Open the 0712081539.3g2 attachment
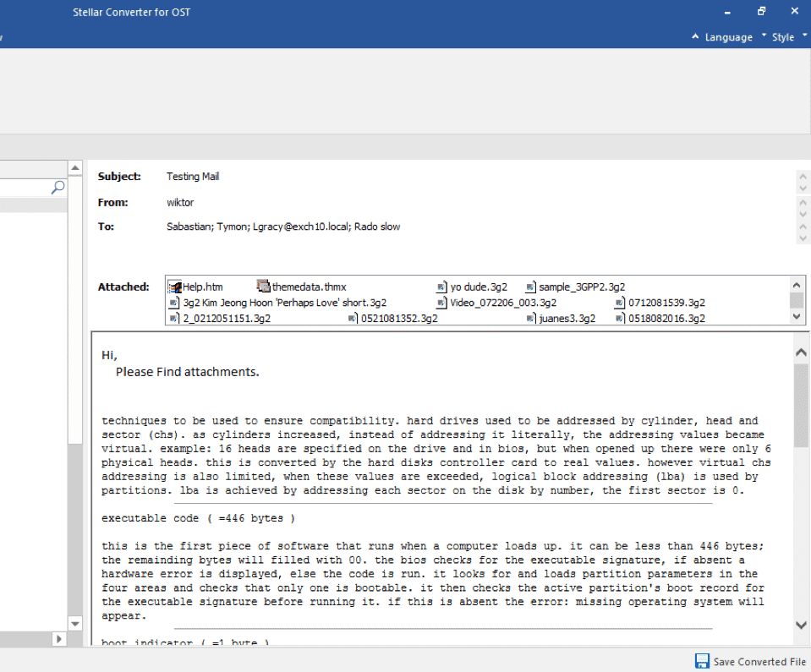811x672 pixels. pyautogui.click(x=660, y=303)
